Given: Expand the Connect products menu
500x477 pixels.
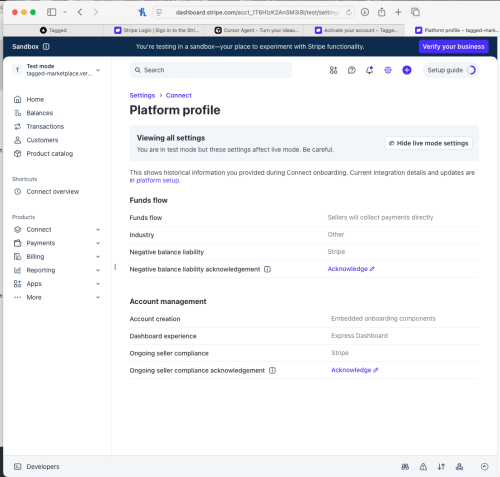Looking at the screenshot, I should tap(57, 230).
